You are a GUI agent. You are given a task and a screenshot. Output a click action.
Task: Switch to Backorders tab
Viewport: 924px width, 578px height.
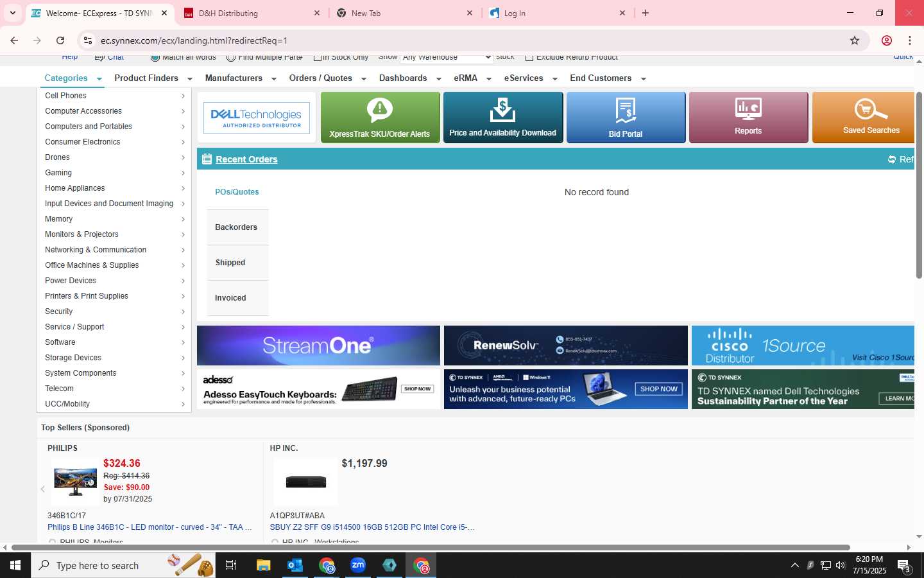237,227
